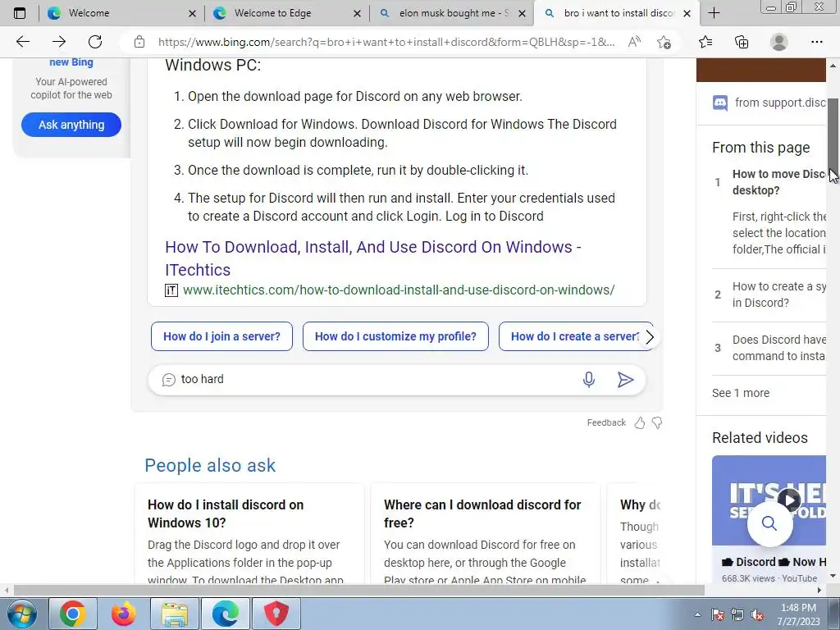Close the 'elon musk bought me' tab
This screenshot has width=840, height=630.
point(522,14)
